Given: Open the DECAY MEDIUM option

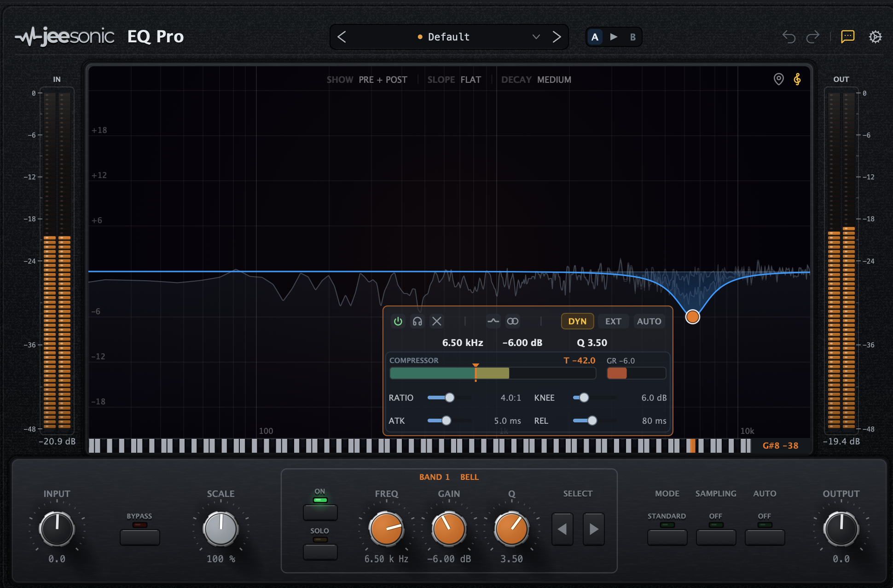Looking at the screenshot, I should pos(536,80).
